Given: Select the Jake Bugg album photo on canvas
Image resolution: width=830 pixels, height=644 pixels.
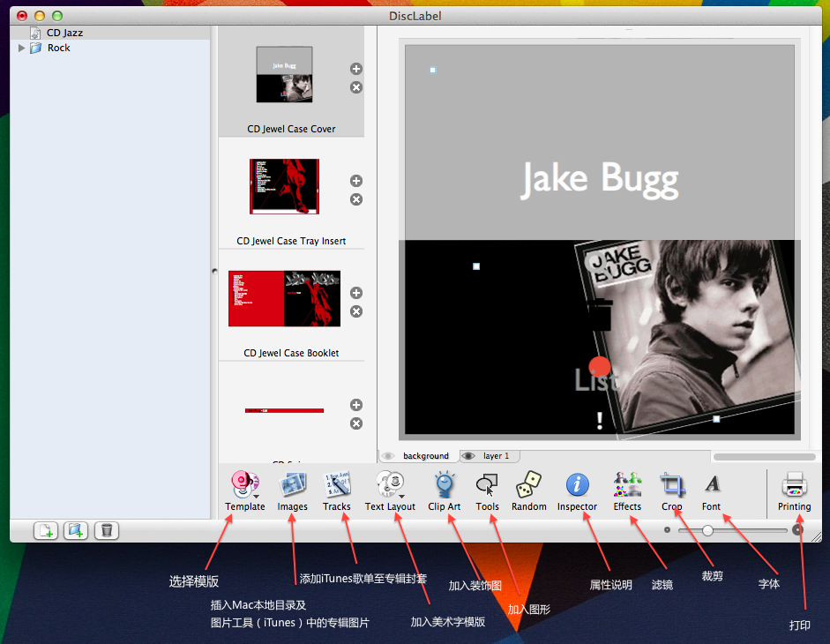Looking at the screenshot, I should [688, 339].
